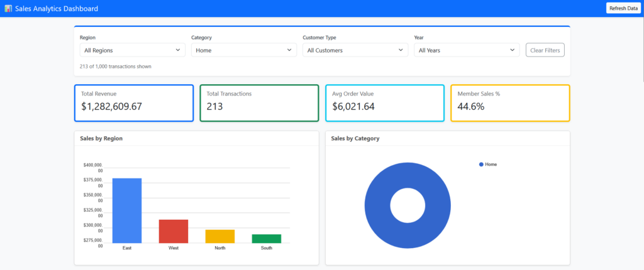Toggle the Home legend entry in pie chart
The image size is (644, 270).
pos(488,164)
